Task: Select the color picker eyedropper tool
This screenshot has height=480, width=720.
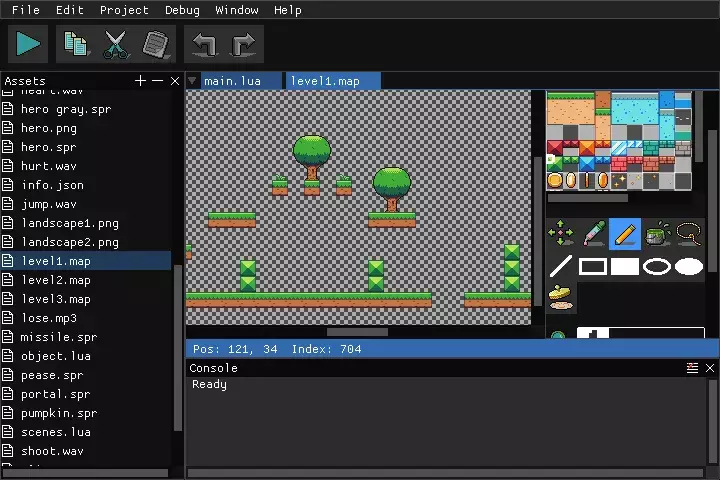Action: click(593, 234)
